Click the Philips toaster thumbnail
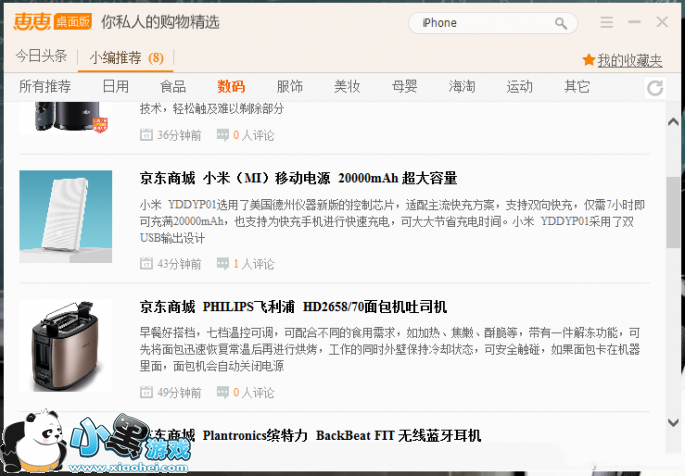685x476 pixels. (66, 345)
